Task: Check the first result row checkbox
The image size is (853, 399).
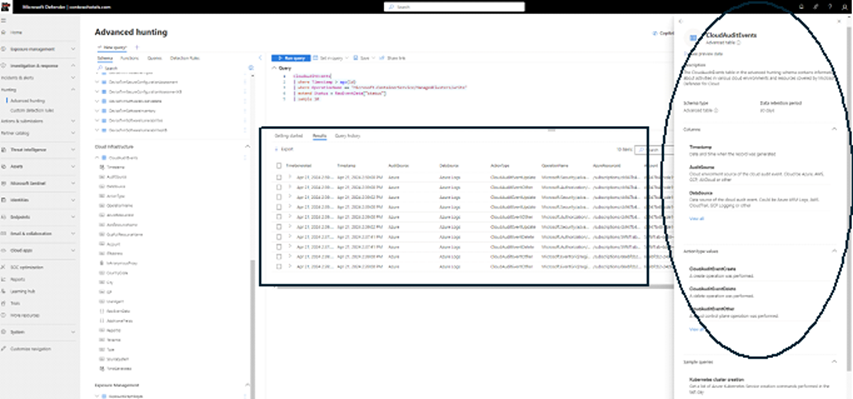Action: [x=279, y=177]
